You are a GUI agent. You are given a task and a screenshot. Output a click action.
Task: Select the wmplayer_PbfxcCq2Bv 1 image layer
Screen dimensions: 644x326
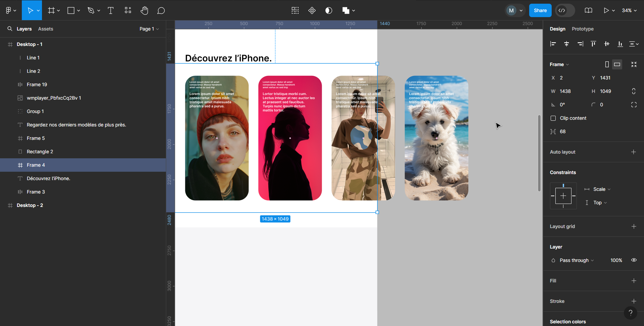click(x=83, y=98)
